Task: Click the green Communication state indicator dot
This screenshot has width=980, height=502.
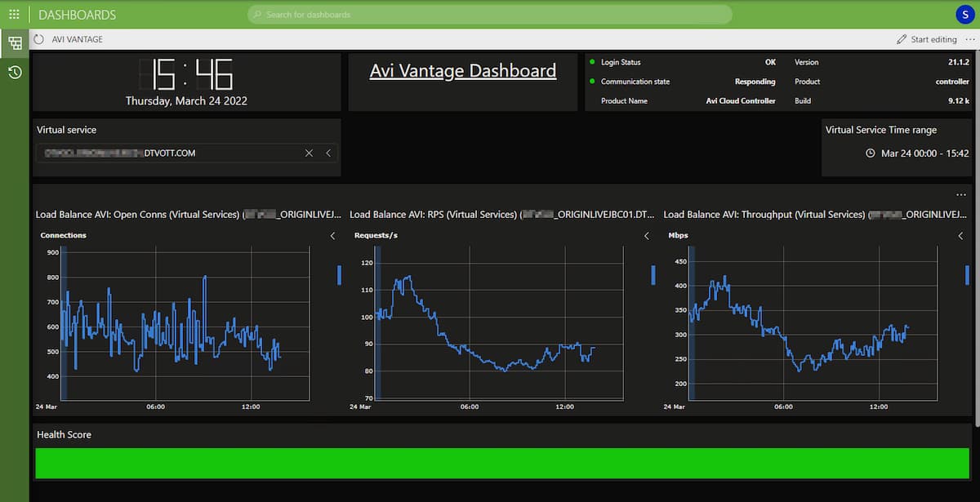Action: [x=592, y=82]
